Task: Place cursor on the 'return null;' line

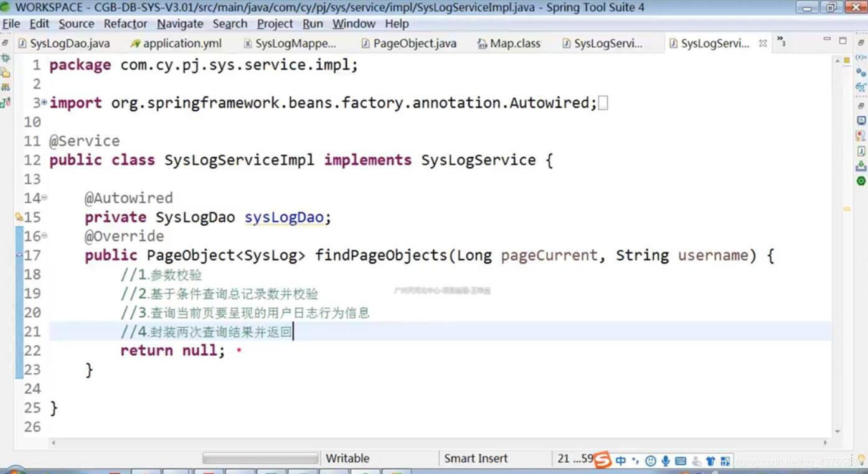Action: tap(172, 351)
